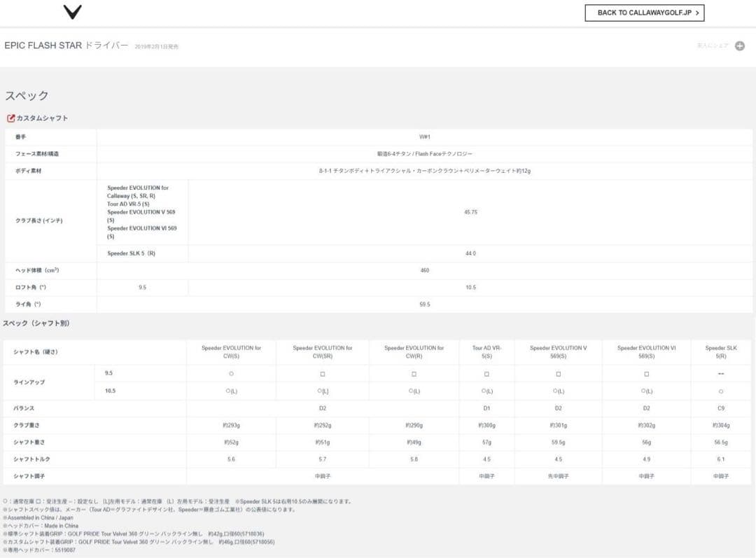This screenshot has width=756, height=558.
Task: Click the EPIC FLASH STAR ドライバー title
Action: [66, 46]
